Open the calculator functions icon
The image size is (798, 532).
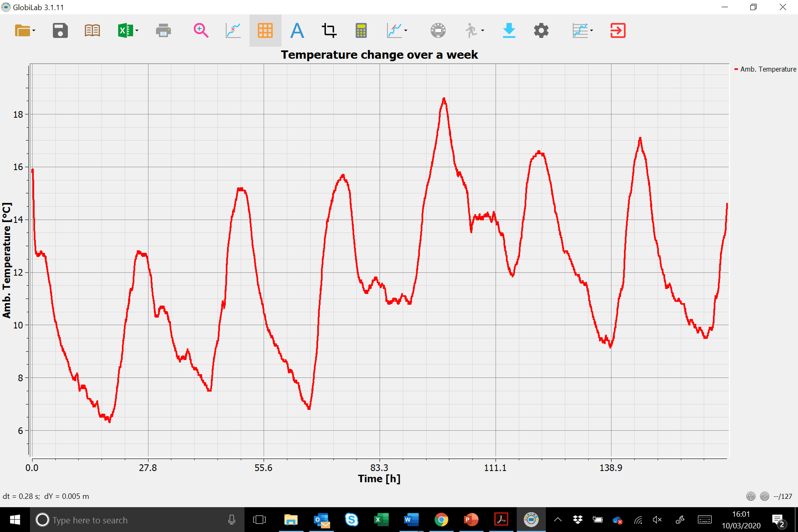point(361,31)
